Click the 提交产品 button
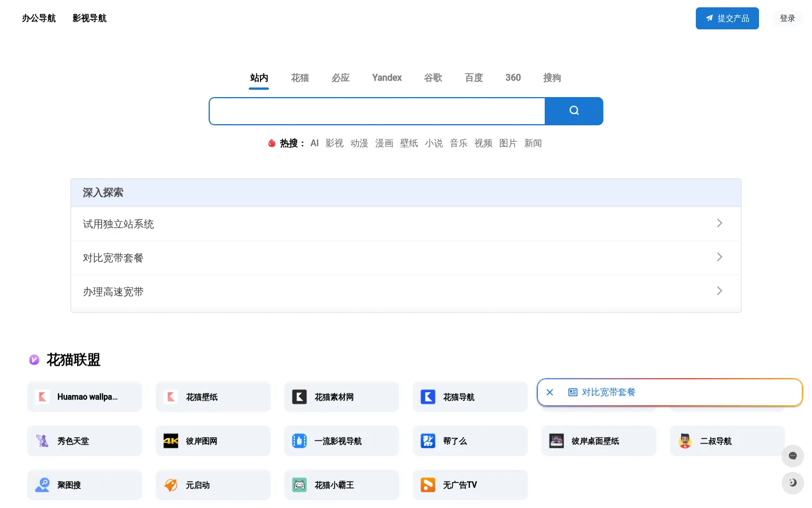Image resolution: width=812 pixels, height=508 pixels. [x=727, y=18]
